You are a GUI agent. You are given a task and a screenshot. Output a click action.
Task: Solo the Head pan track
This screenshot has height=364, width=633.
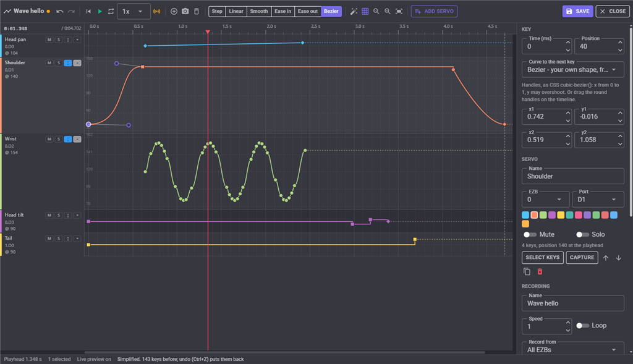click(x=59, y=40)
